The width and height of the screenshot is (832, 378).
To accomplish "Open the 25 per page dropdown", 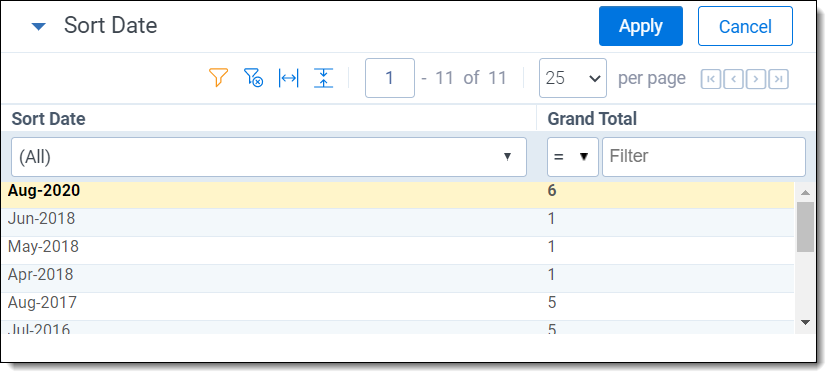I will point(573,78).
